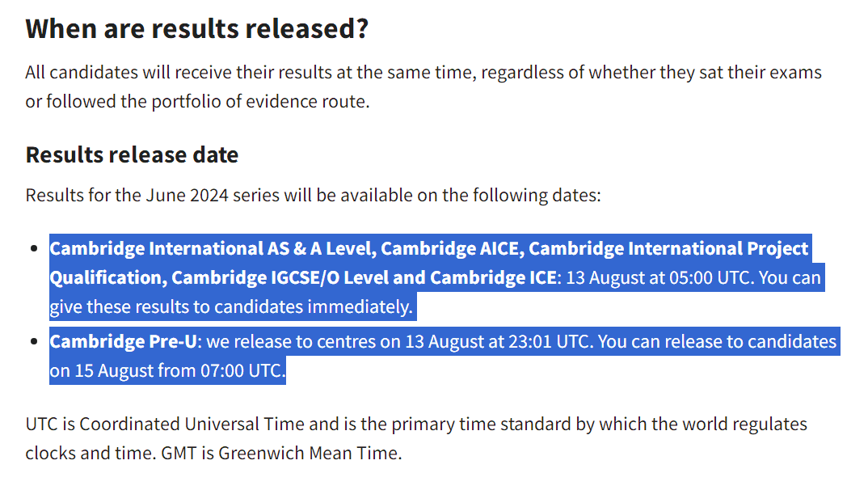868x490 pixels.
Task: Click the "Results release date" subheading
Action: [x=132, y=154]
